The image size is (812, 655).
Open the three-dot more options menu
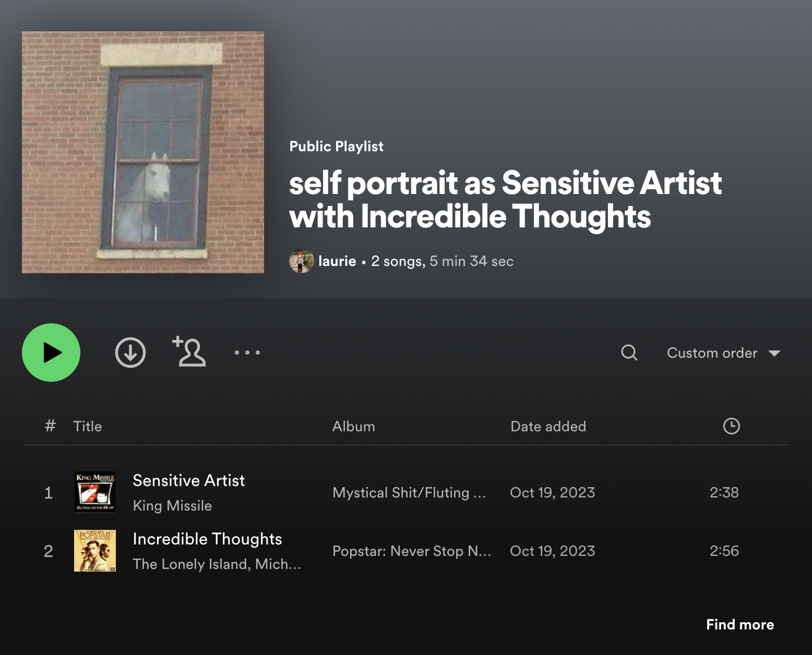pos(247,353)
